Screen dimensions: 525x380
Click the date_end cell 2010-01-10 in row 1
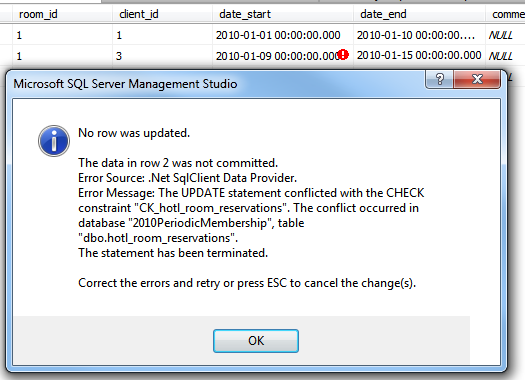pos(420,35)
